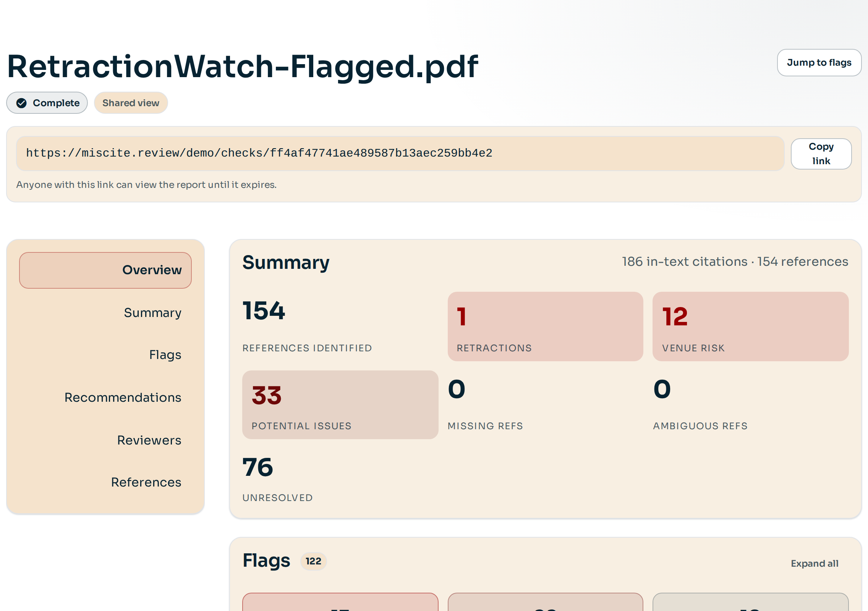
Task: Click the Flags count badge 122
Action: click(313, 561)
